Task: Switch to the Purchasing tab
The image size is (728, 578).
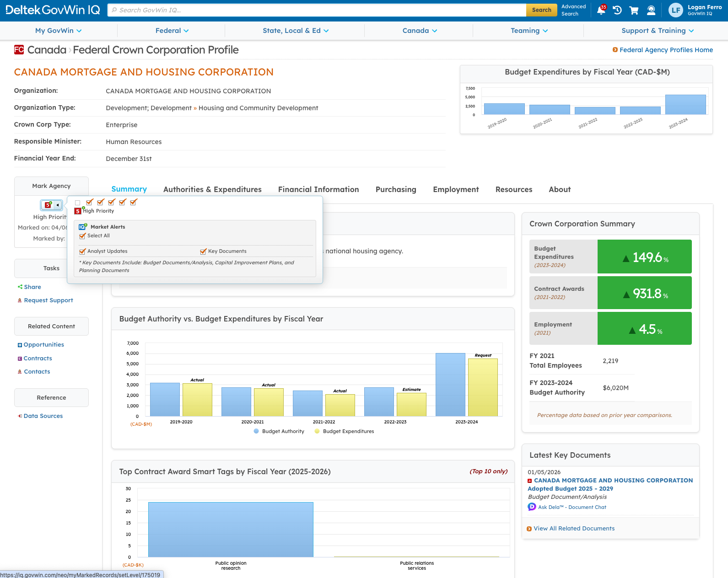Action: coord(396,189)
